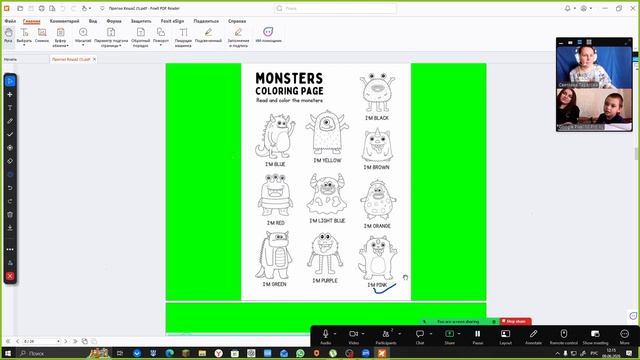Select the Eraser annotation tool
Image resolution: width=640 pixels, height=360 pixels.
click(x=10, y=161)
